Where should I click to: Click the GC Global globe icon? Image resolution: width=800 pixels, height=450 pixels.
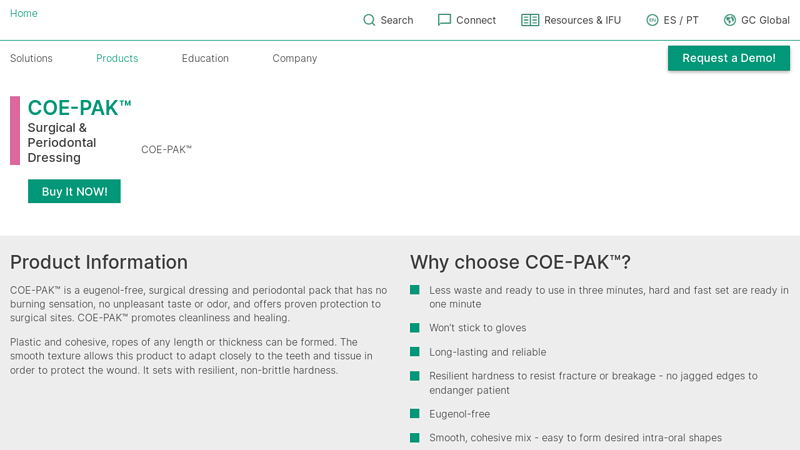click(730, 20)
